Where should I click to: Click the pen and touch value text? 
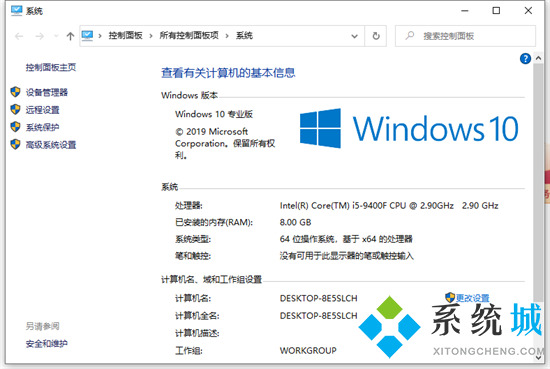point(347,256)
